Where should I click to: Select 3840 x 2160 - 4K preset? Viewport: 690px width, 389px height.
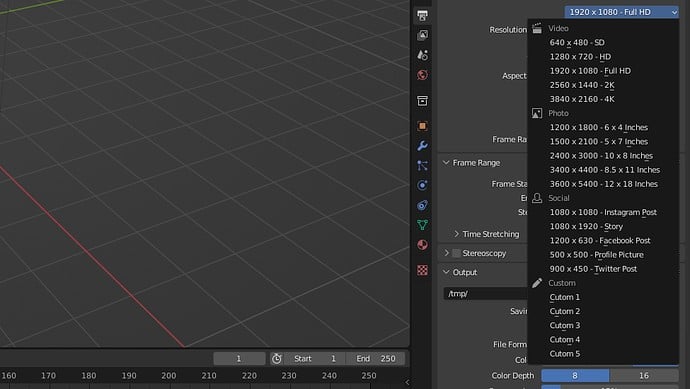click(603, 99)
